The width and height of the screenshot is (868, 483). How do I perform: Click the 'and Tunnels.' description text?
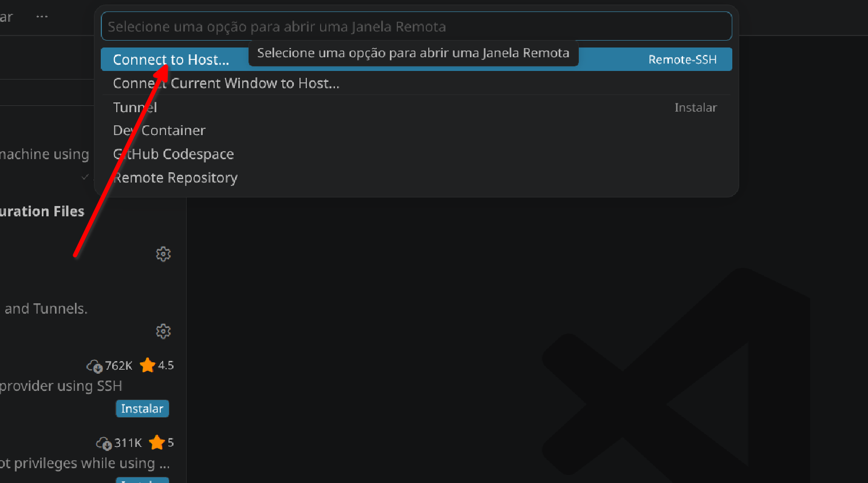click(x=46, y=309)
